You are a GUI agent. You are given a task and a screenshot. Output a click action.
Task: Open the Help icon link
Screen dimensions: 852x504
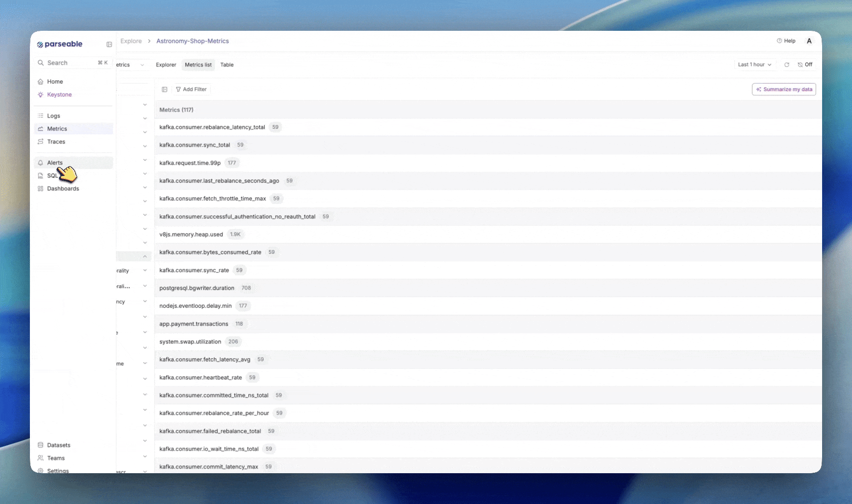pos(786,41)
